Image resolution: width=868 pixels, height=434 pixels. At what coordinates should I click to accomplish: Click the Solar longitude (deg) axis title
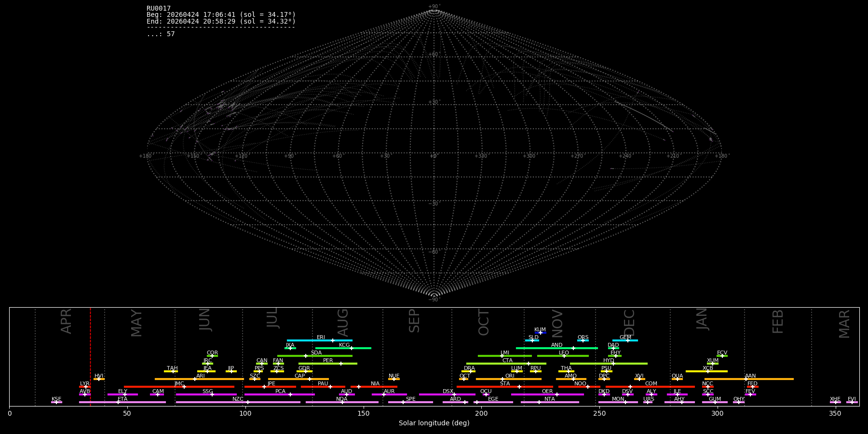(x=434, y=423)
